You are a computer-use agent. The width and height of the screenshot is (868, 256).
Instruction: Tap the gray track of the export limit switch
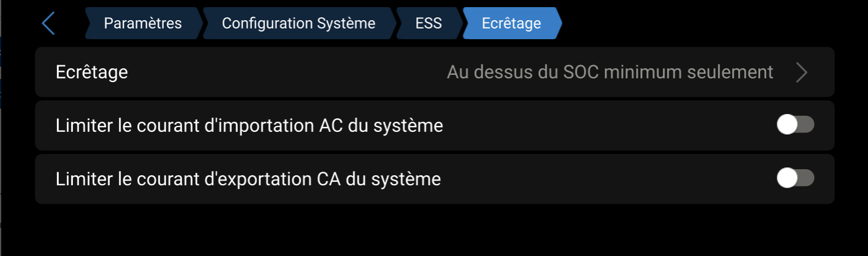(806, 178)
